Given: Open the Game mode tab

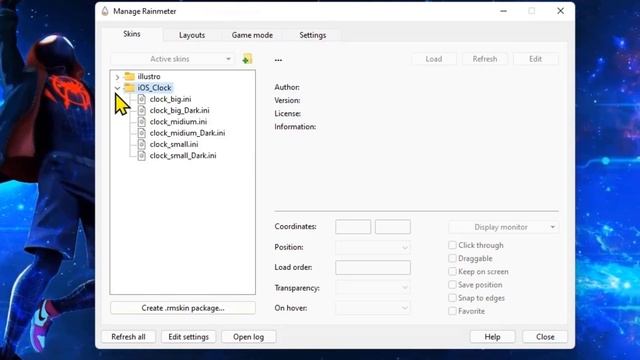Looking at the screenshot, I should coord(252,35).
